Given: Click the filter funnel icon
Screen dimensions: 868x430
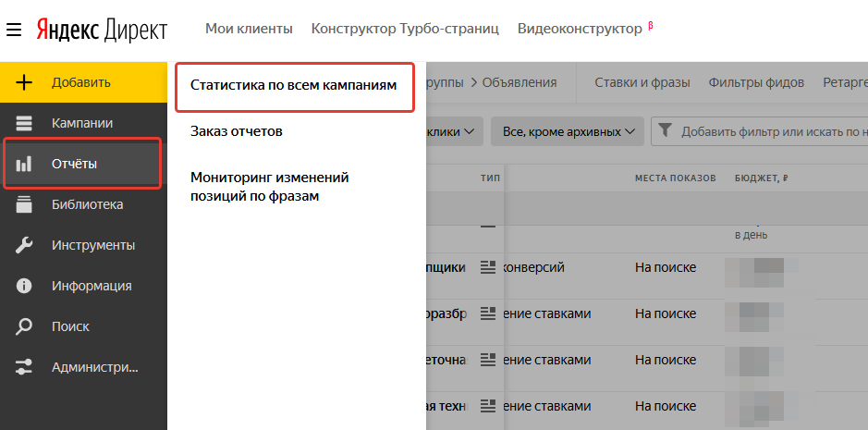Looking at the screenshot, I should tap(666, 131).
